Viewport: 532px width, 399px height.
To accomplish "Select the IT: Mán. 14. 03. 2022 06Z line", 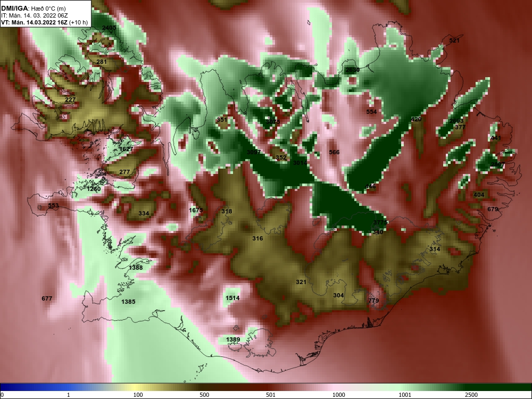I will coord(34,15).
